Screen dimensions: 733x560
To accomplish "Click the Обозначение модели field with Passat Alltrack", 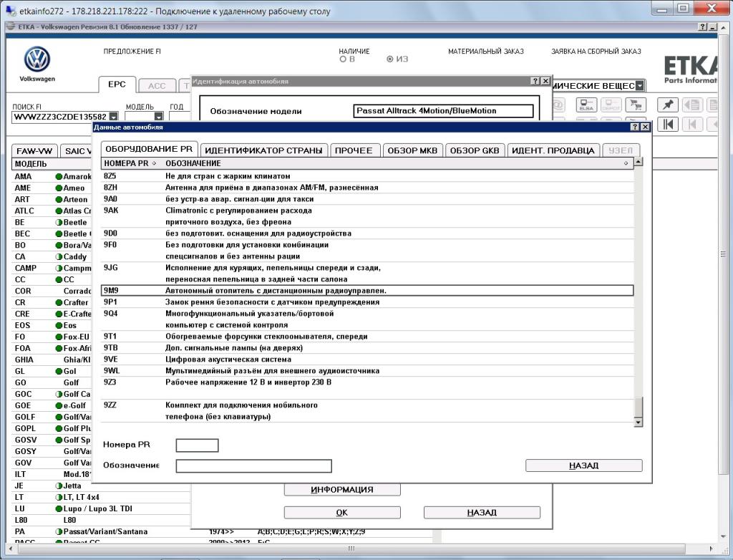I will tap(443, 111).
